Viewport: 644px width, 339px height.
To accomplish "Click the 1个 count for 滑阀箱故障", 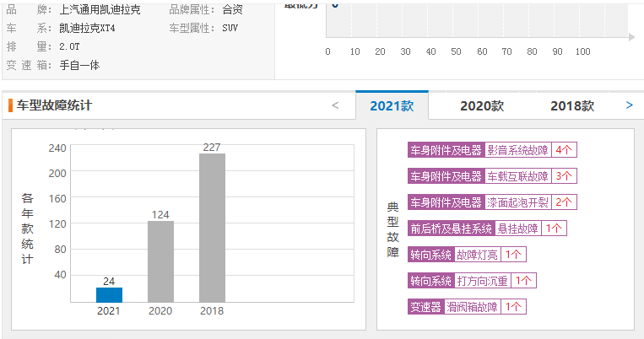I will pos(513,307).
